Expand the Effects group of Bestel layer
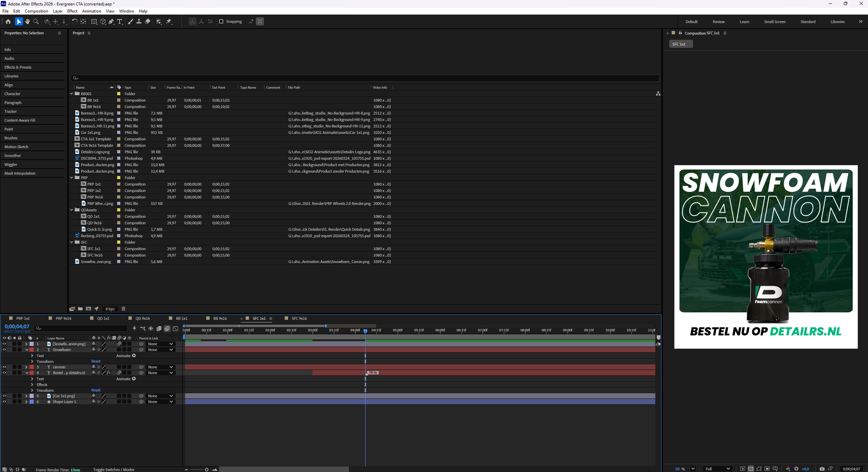 click(32, 385)
